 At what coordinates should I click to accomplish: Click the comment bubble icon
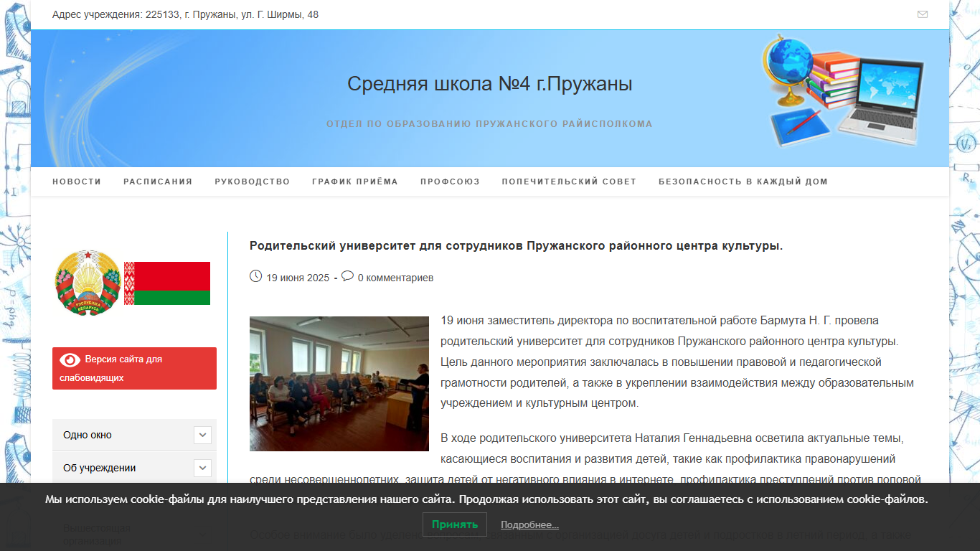click(x=347, y=276)
